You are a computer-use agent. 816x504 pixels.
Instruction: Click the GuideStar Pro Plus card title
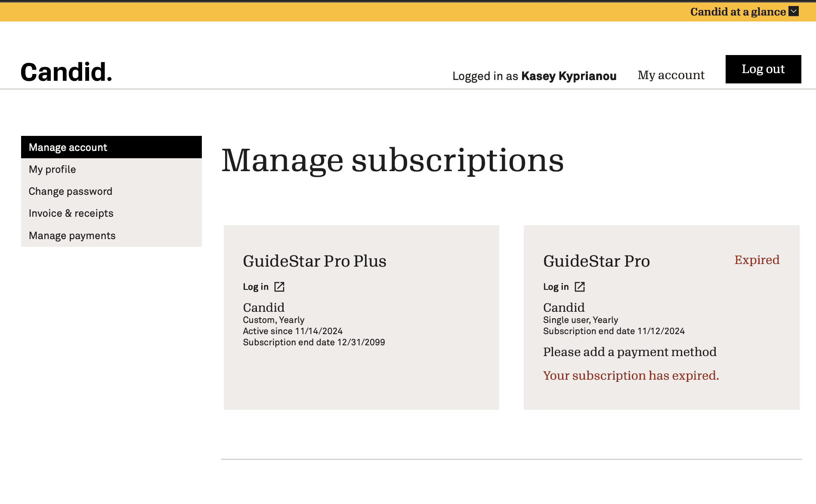coord(315,261)
